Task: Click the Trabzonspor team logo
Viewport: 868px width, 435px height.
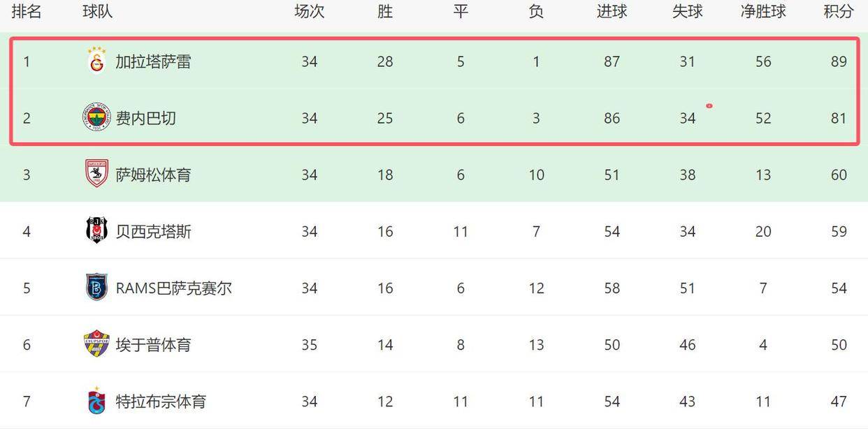Action: [x=96, y=400]
